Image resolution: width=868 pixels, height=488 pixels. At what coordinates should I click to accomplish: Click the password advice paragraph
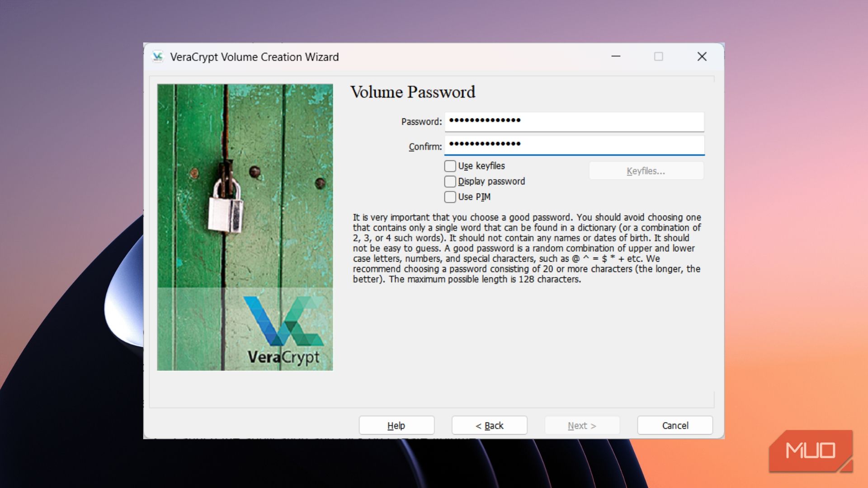pos(527,248)
